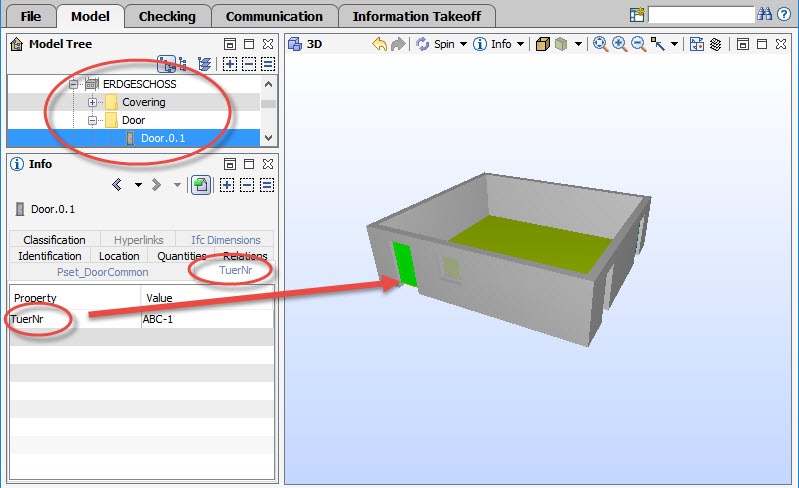Click the Property column header

tap(75, 298)
